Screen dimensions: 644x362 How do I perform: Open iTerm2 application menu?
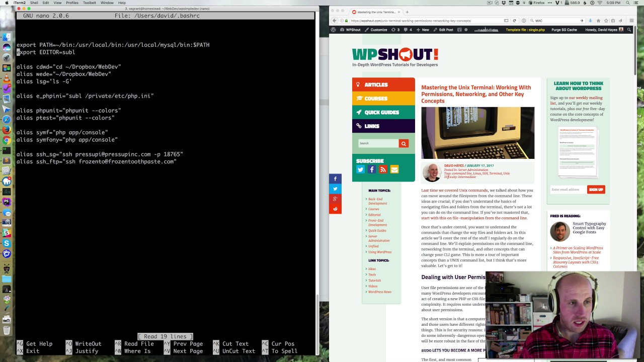(x=20, y=3)
